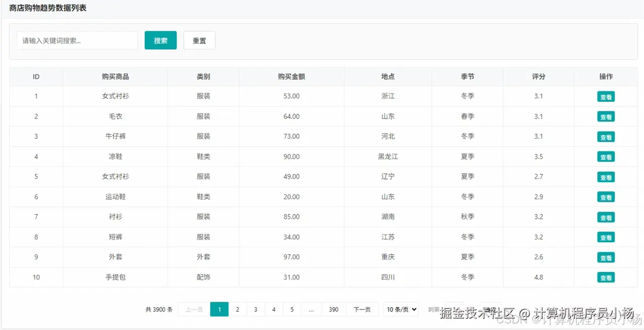Click the 搜索 search button

(x=160, y=40)
